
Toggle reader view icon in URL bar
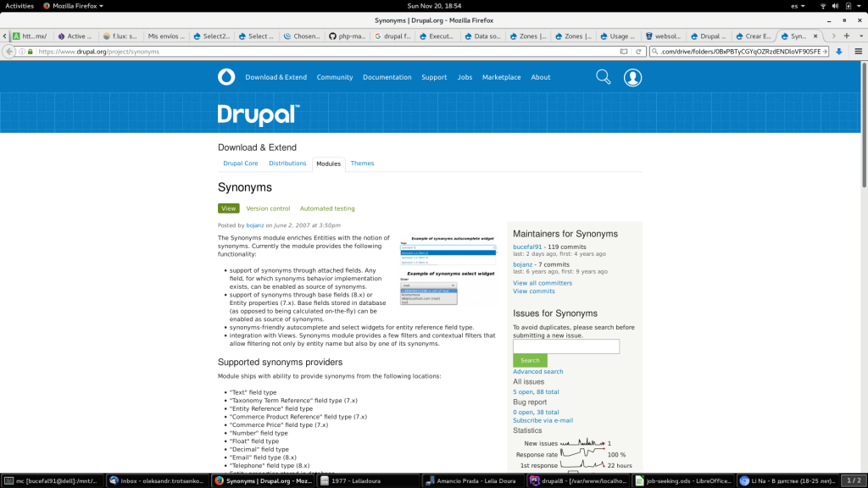click(x=624, y=52)
